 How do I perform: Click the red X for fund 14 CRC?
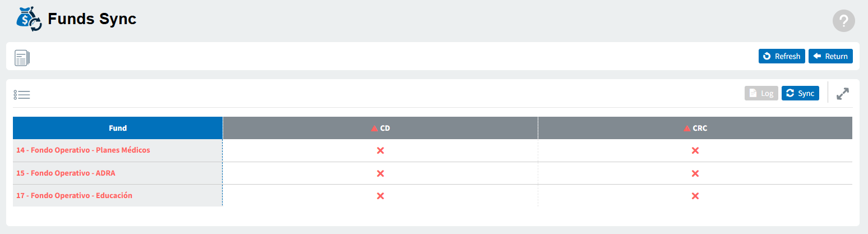coord(695,150)
